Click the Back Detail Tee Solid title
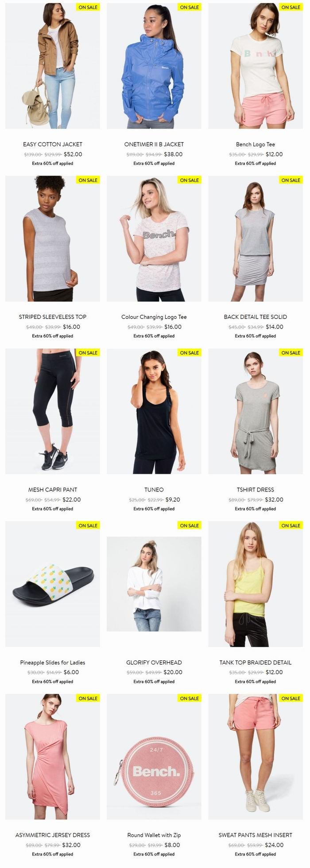This screenshot has height=868, width=310. 256,317
